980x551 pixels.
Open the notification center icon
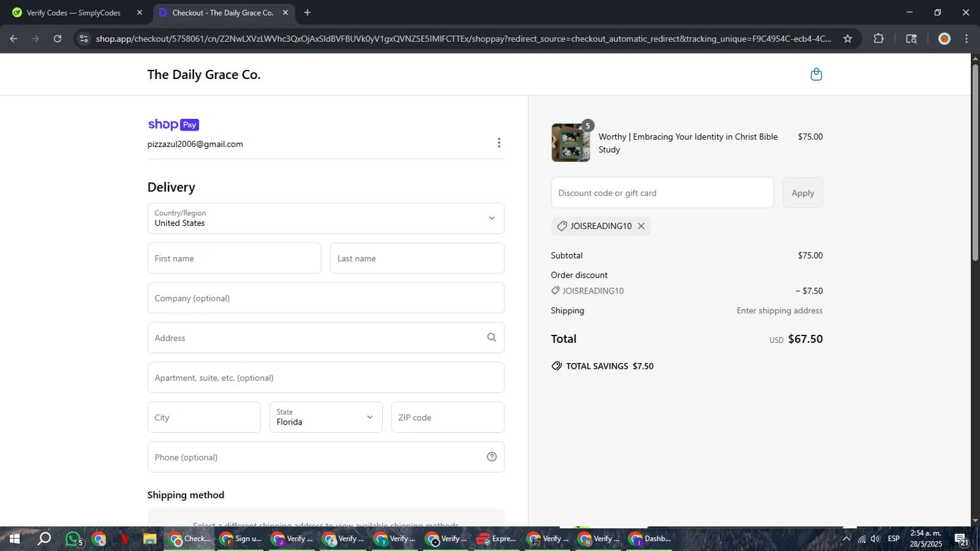961,539
